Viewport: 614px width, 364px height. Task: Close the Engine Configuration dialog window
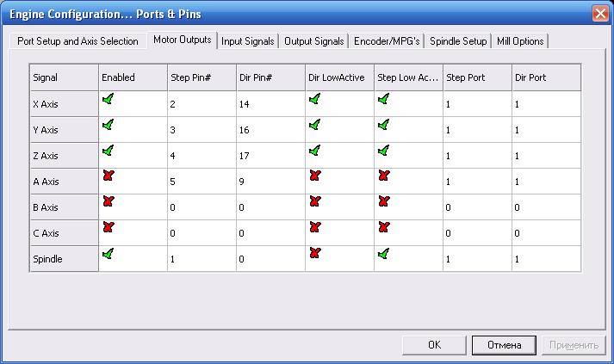click(600, 14)
